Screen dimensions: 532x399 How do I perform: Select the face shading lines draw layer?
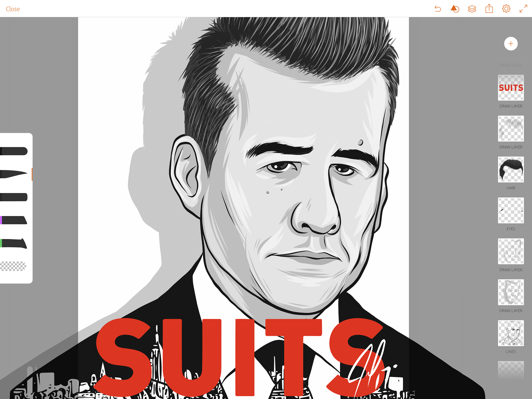(x=511, y=251)
